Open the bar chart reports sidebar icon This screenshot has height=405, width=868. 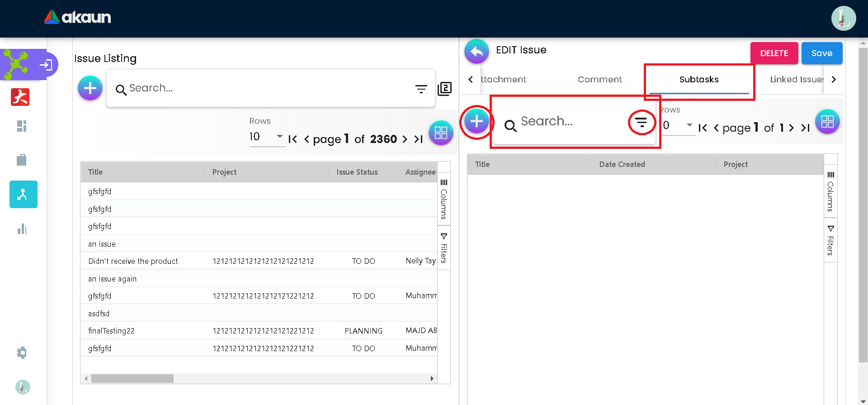22,229
